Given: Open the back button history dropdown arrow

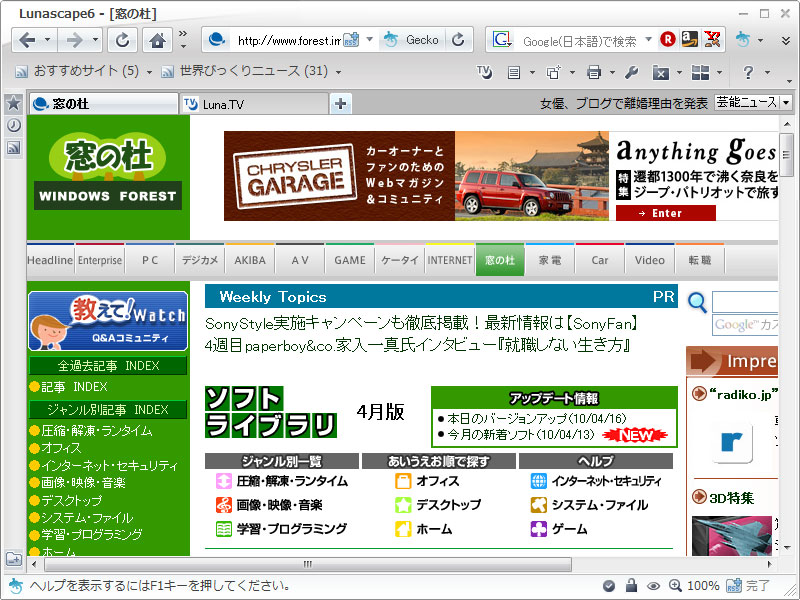Looking at the screenshot, I should click(x=47, y=40).
